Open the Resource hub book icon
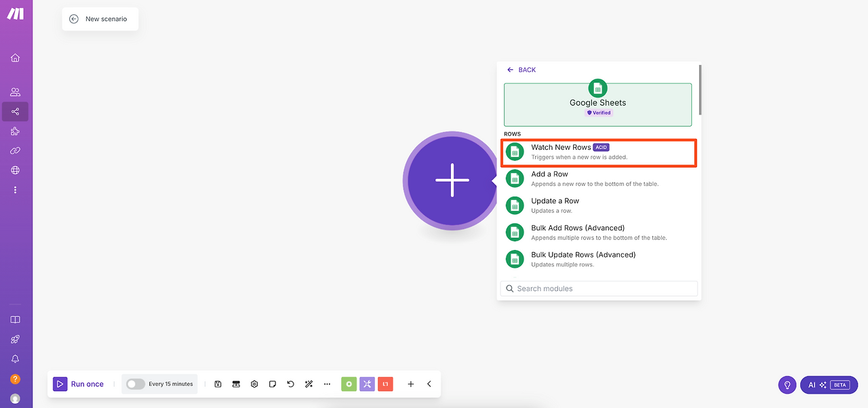The image size is (868, 408). [15, 320]
